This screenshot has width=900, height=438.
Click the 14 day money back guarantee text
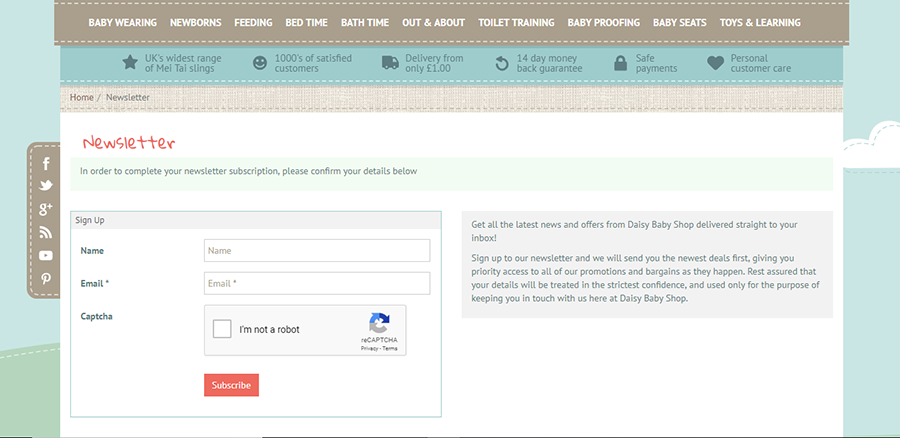point(549,63)
